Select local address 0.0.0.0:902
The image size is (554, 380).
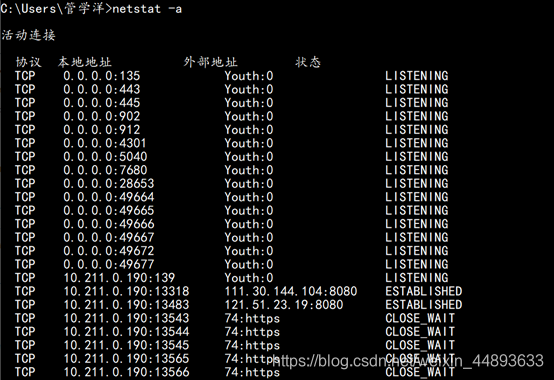[102, 116]
